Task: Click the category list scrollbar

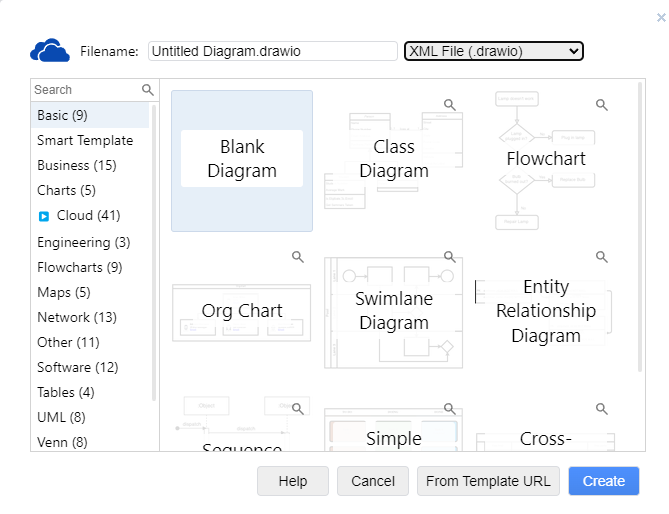Action: [154, 253]
